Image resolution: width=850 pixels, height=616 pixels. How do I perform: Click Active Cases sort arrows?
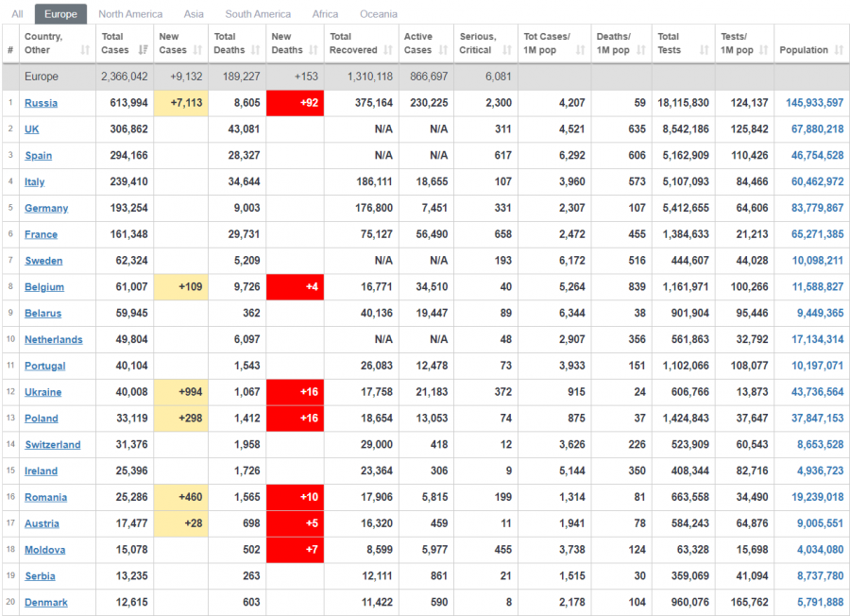444,50
